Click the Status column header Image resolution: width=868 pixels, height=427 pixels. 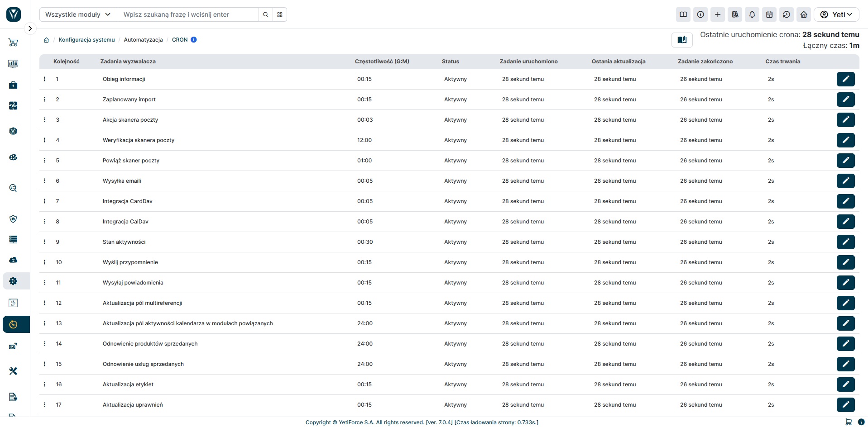(x=450, y=62)
